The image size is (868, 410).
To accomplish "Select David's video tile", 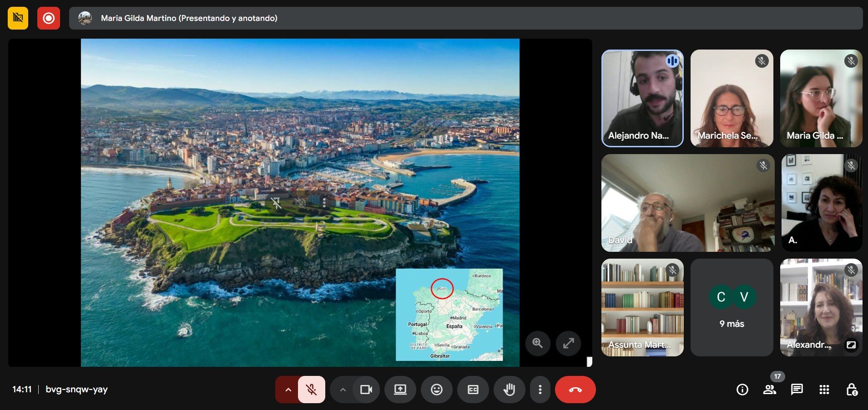I will click(688, 203).
